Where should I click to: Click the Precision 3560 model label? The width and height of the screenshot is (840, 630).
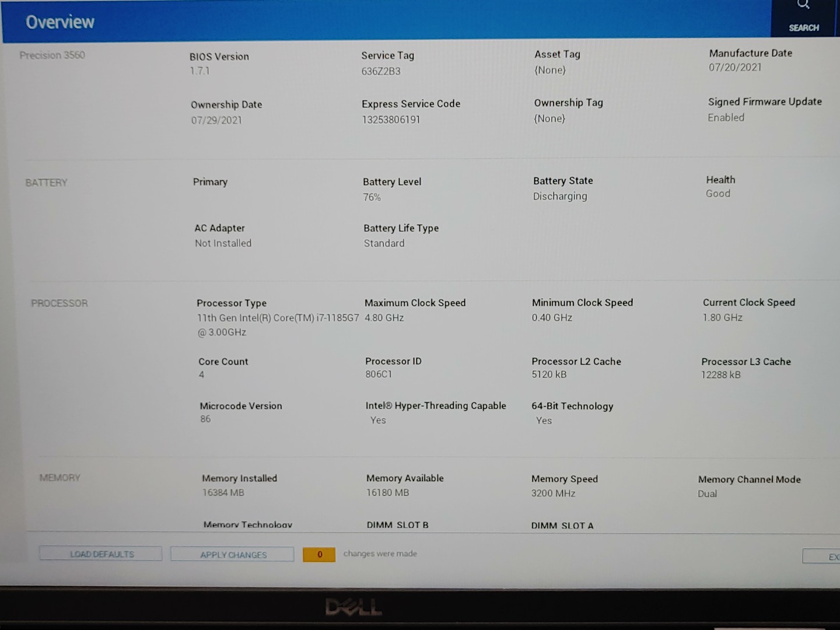(x=52, y=55)
